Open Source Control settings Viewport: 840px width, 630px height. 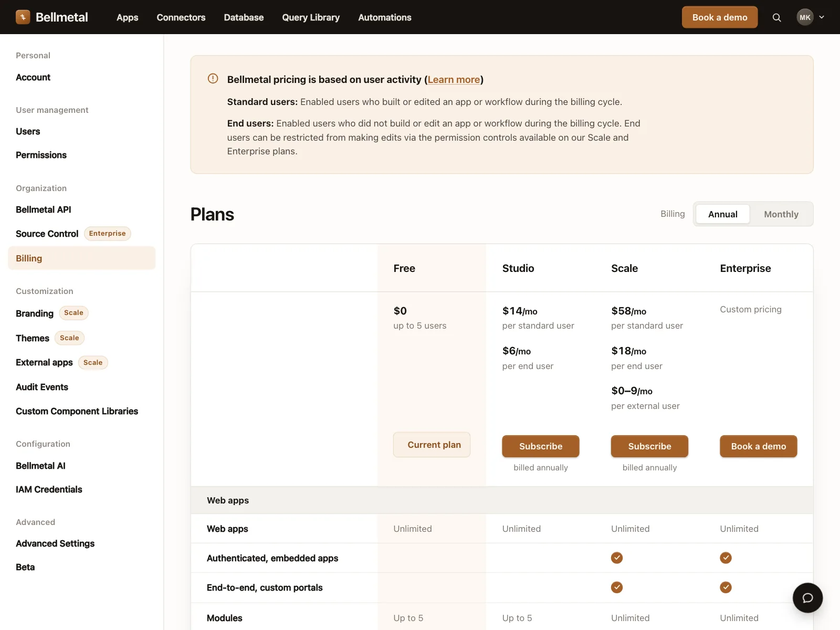pyautogui.click(x=47, y=234)
